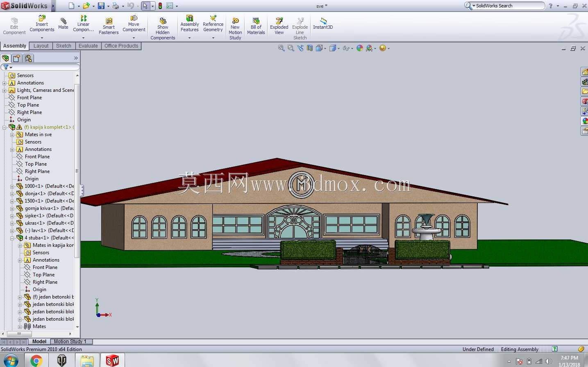This screenshot has height=367, width=588.
Task: Click the SolidWorks Search field
Action: point(504,6)
